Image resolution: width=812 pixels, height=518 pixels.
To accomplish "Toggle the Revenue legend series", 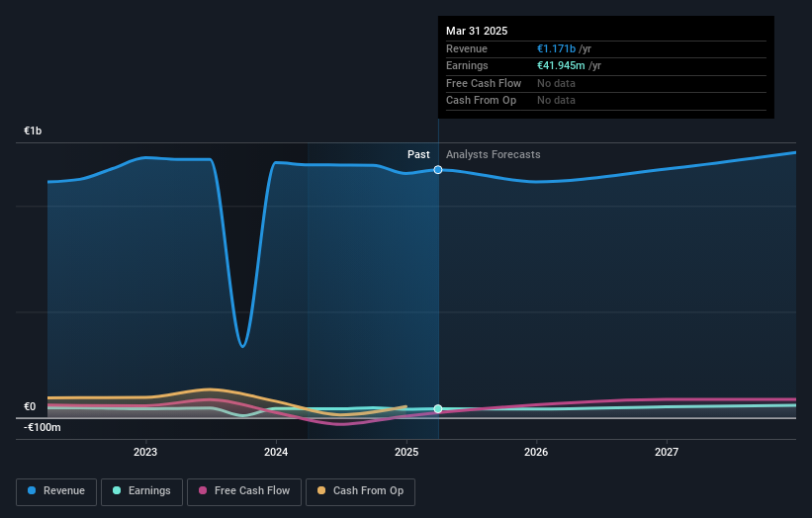I will [56, 491].
